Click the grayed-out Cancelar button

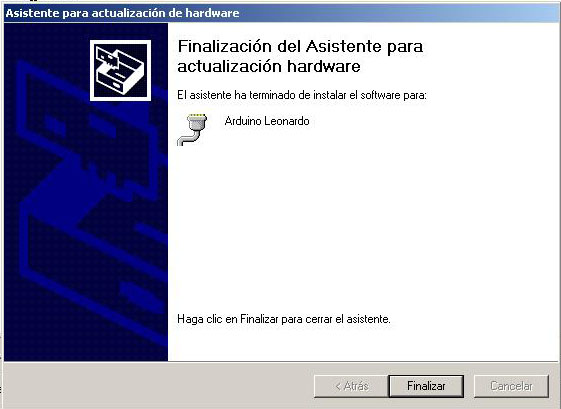click(x=511, y=386)
